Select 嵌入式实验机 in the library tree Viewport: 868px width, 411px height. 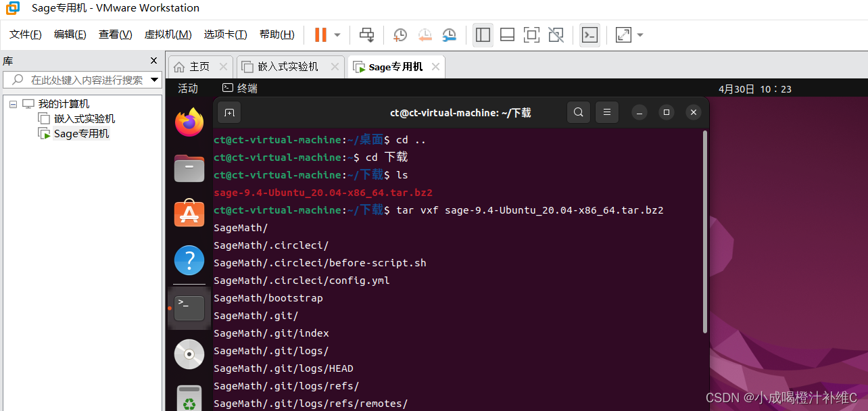pos(85,119)
